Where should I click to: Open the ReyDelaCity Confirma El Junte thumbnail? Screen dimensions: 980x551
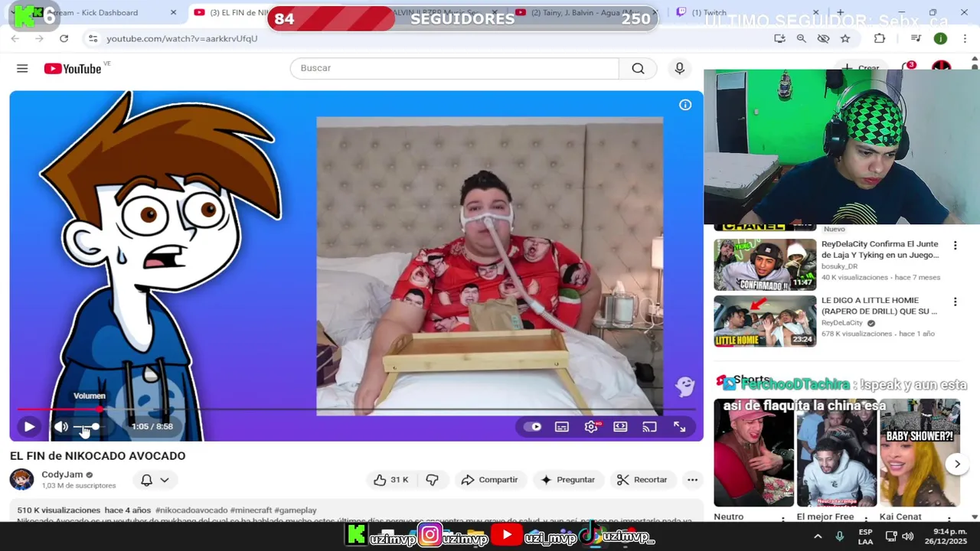coord(765,265)
